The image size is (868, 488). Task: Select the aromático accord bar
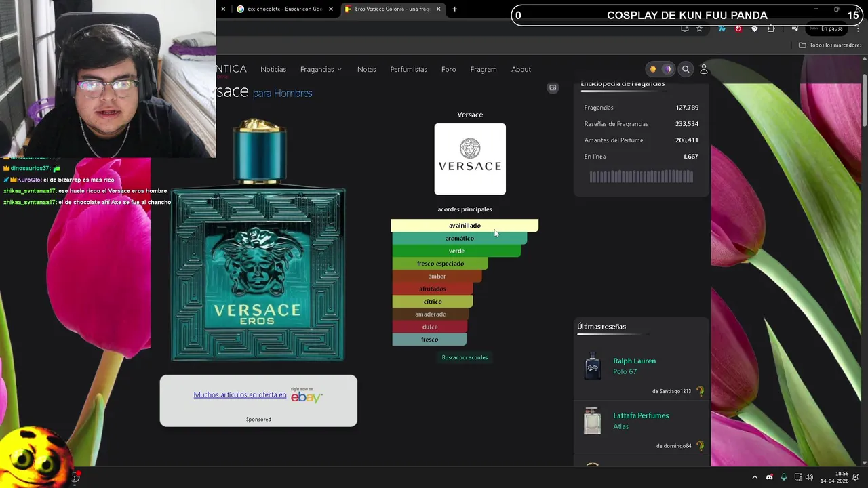tap(459, 238)
